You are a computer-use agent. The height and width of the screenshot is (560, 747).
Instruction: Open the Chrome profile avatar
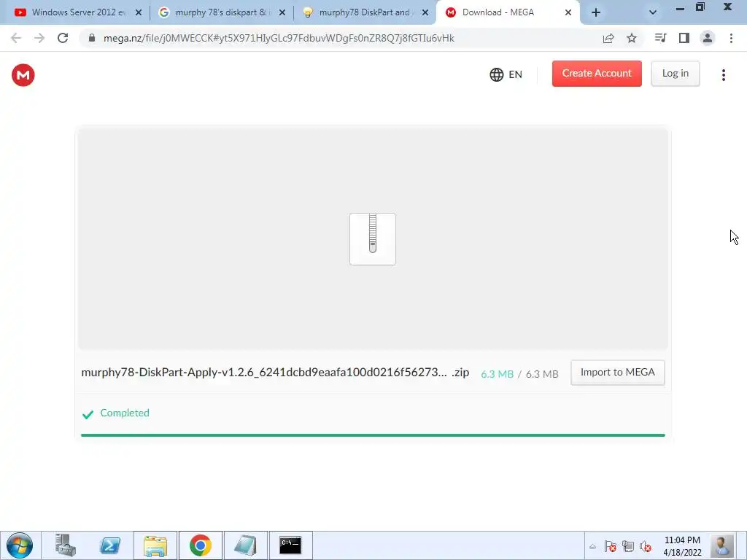708,38
